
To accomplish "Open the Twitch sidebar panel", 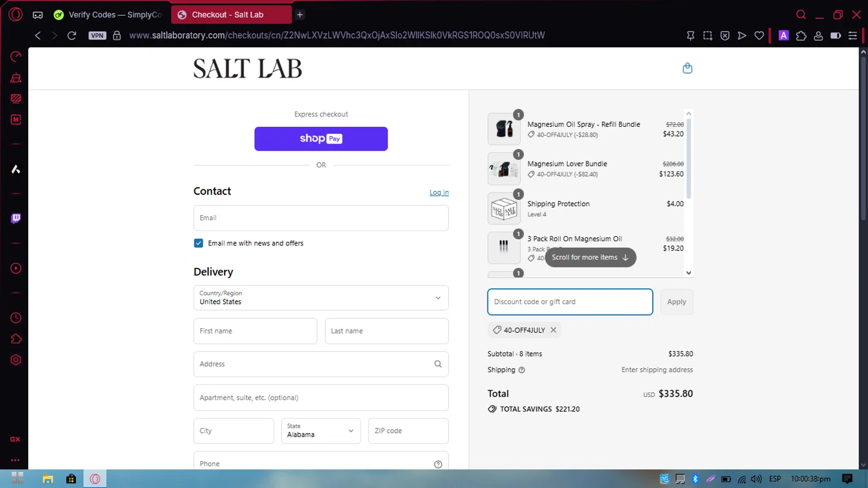I will (x=16, y=218).
